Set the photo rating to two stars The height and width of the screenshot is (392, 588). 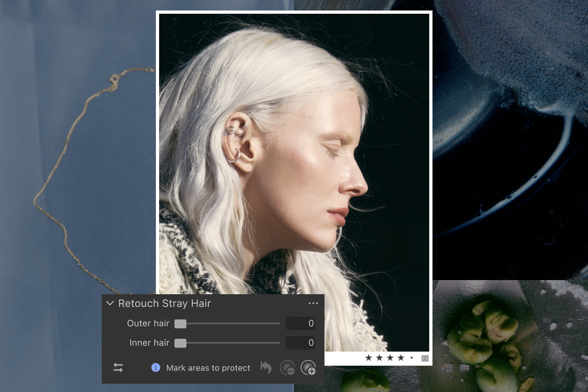pos(379,358)
